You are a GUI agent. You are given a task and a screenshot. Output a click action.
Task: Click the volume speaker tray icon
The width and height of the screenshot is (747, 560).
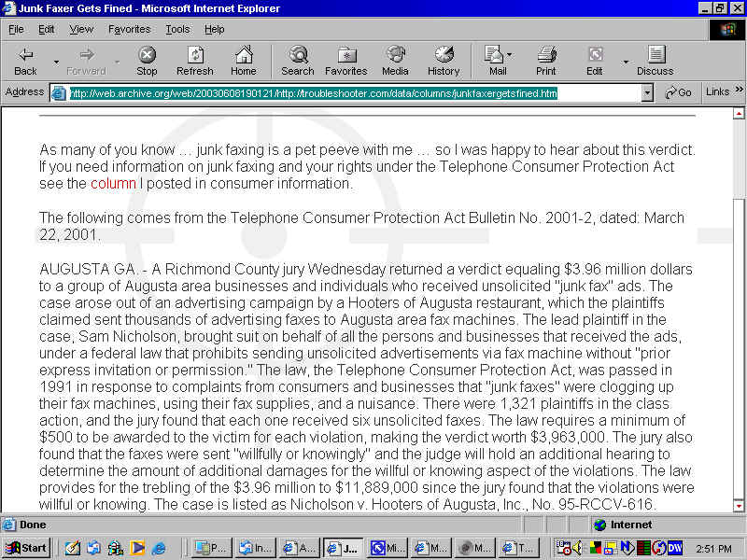(577, 548)
